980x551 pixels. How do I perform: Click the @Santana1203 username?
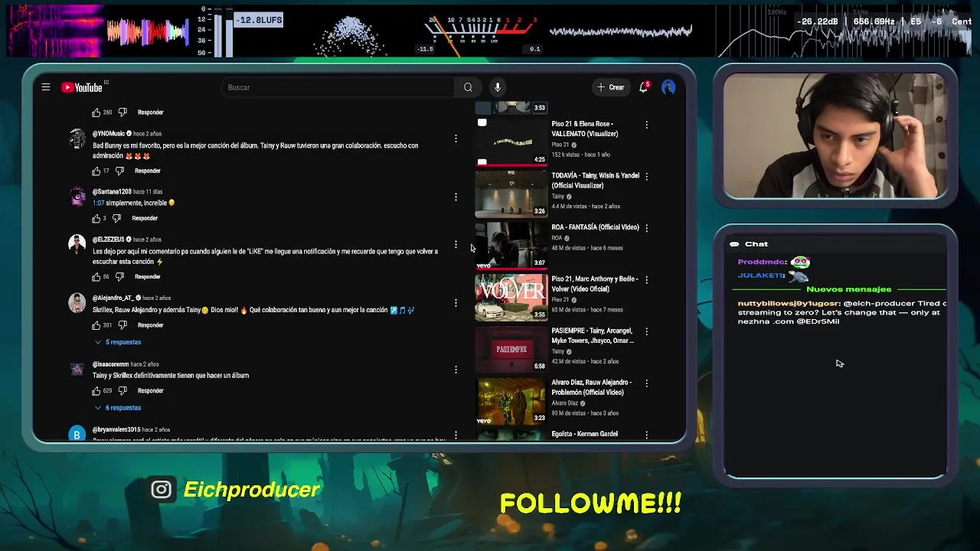click(112, 192)
